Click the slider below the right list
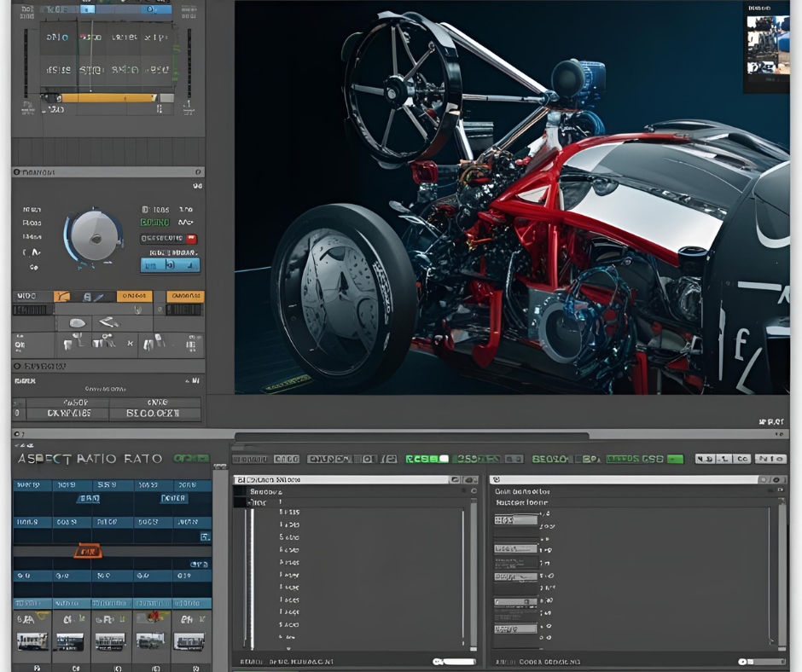This screenshot has width=802, height=672. (x=762, y=662)
